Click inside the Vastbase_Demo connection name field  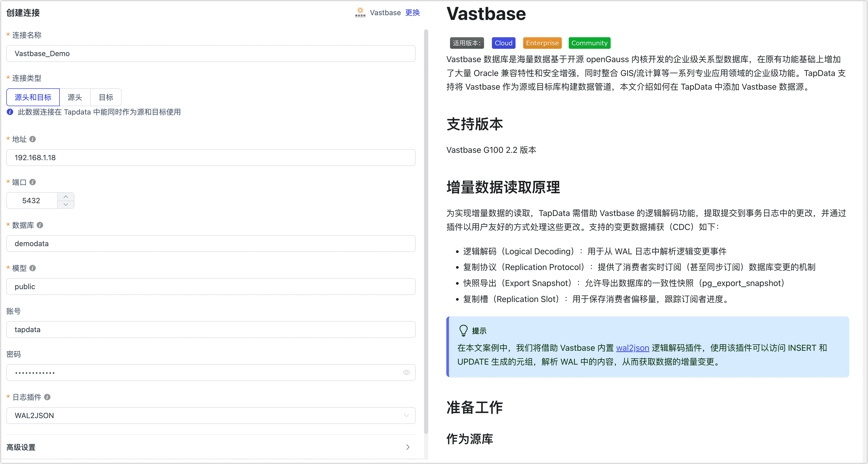211,53
